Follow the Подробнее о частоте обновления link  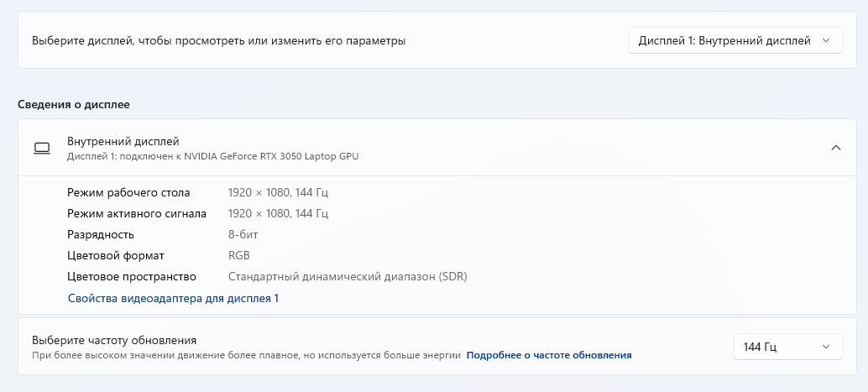[x=549, y=355]
